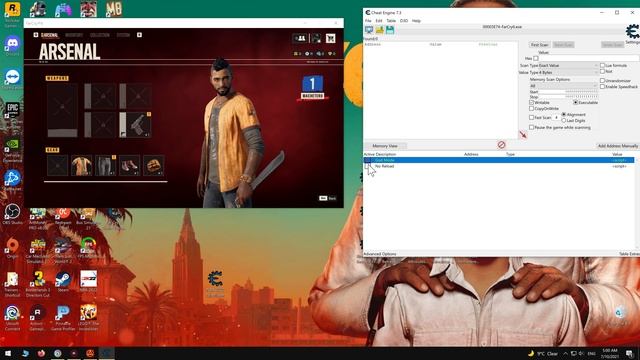
Task: Open the memory region All dropdown
Action: (563, 86)
